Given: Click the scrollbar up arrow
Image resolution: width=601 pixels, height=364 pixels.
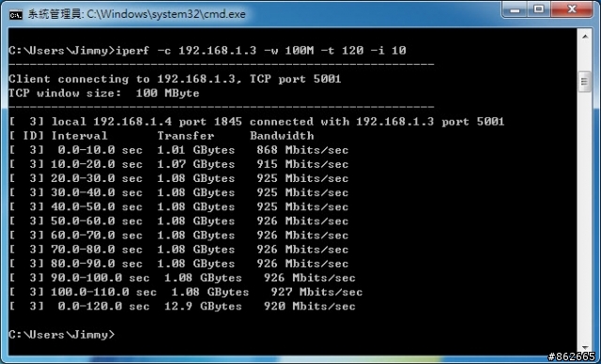Looking at the screenshot, I should (585, 37).
